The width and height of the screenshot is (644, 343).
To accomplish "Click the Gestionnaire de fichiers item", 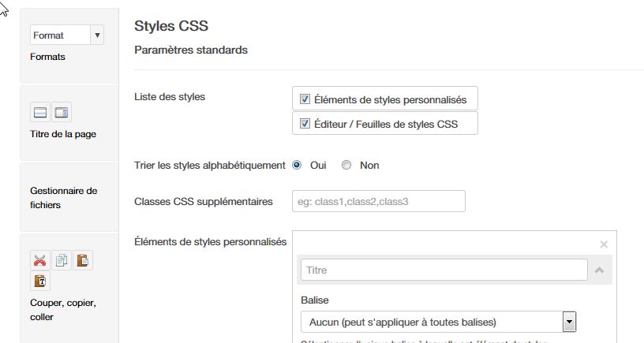I will point(64,198).
